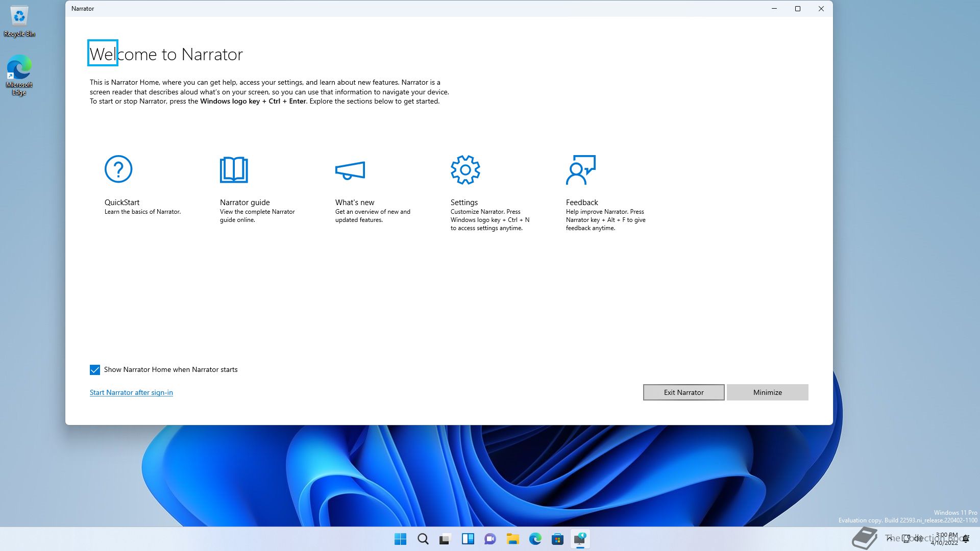The width and height of the screenshot is (980, 551).
Task: Open Task View on taskbar
Action: (446, 539)
